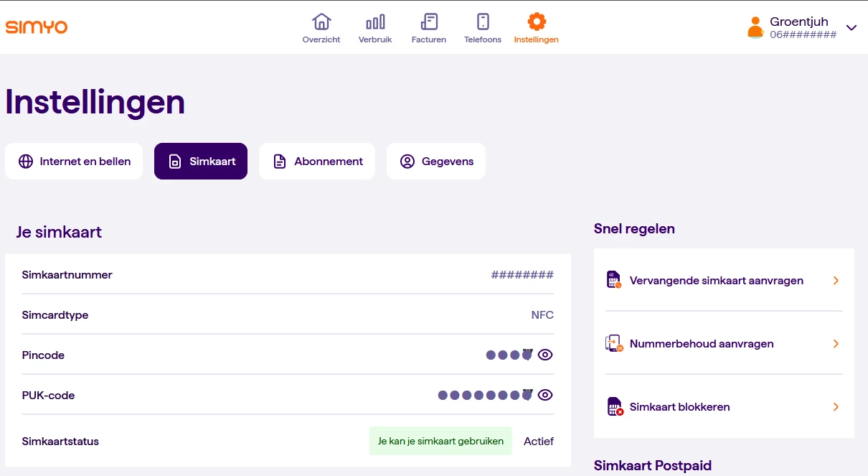Viewport: 868px width, 476px height.
Task: Click the Nummerbehoud phone transfer icon
Action: (614, 343)
